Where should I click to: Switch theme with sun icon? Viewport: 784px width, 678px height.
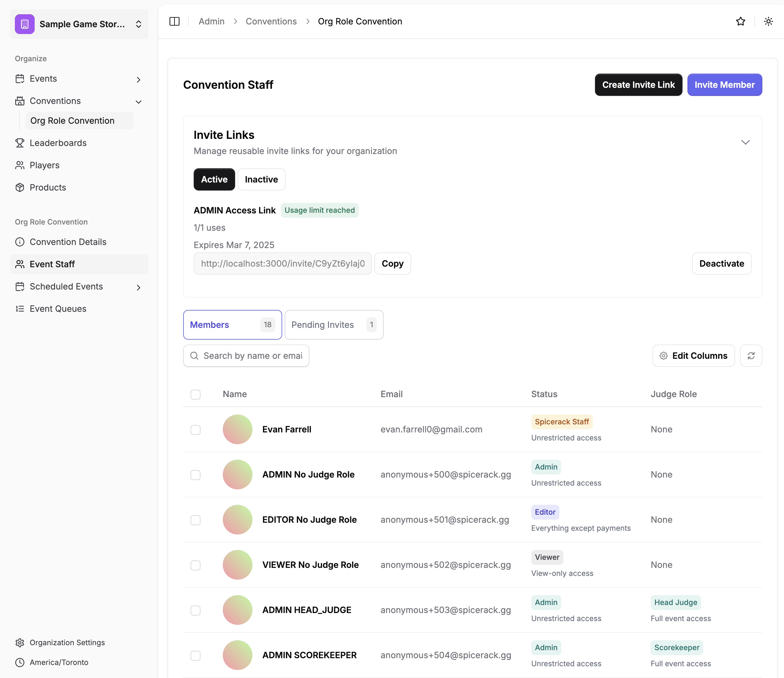[768, 21]
